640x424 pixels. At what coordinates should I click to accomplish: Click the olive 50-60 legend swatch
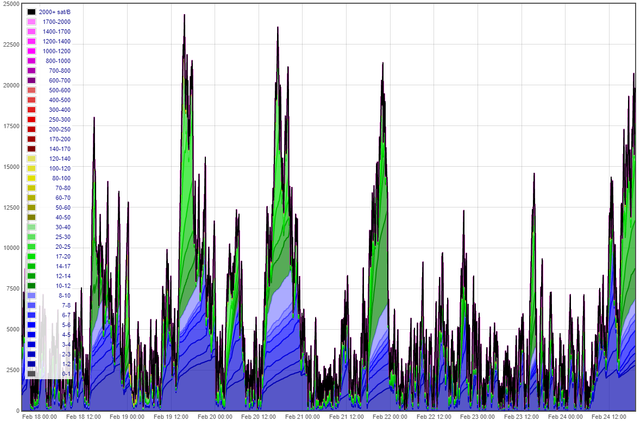(31, 208)
